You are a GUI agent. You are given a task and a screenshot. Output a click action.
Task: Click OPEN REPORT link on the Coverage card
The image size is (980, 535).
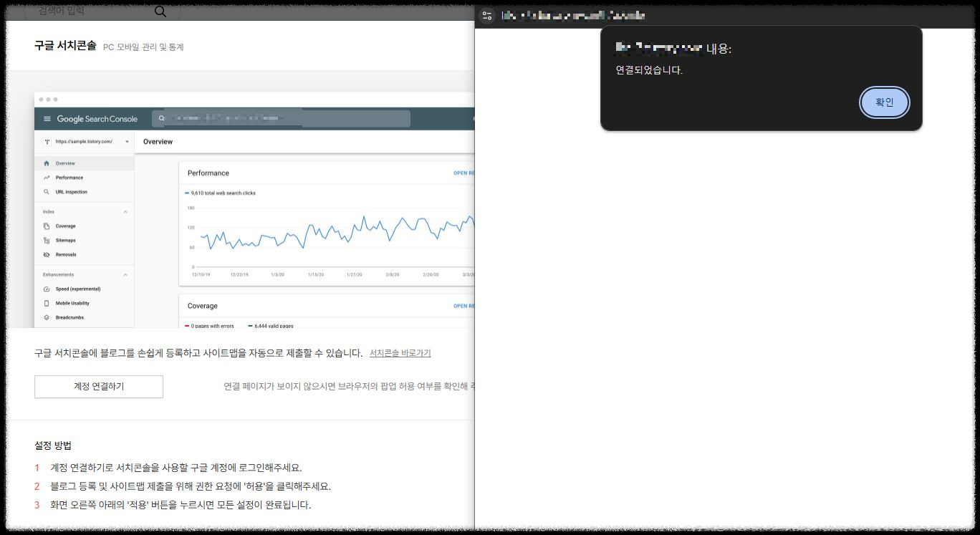coord(463,306)
